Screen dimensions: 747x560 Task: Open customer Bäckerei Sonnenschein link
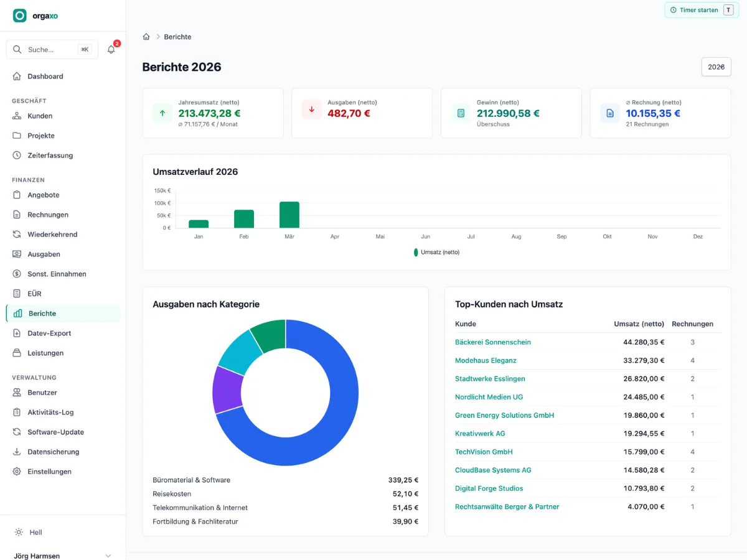[493, 342]
